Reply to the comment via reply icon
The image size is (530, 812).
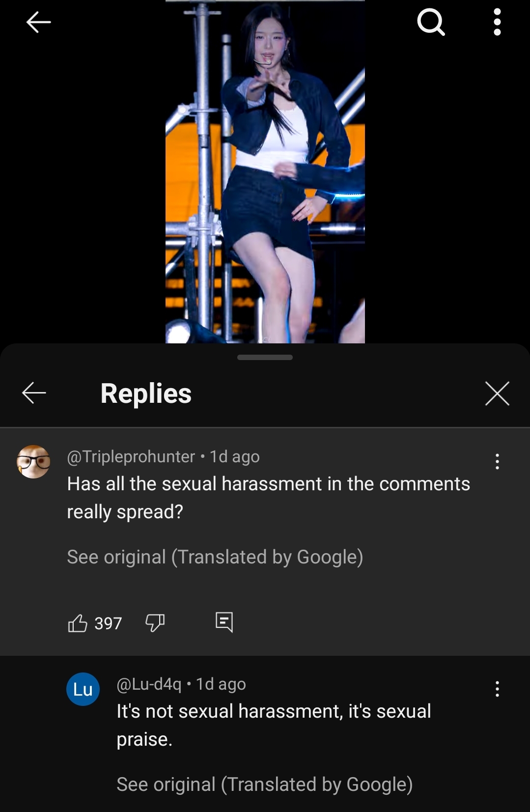tap(224, 622)
